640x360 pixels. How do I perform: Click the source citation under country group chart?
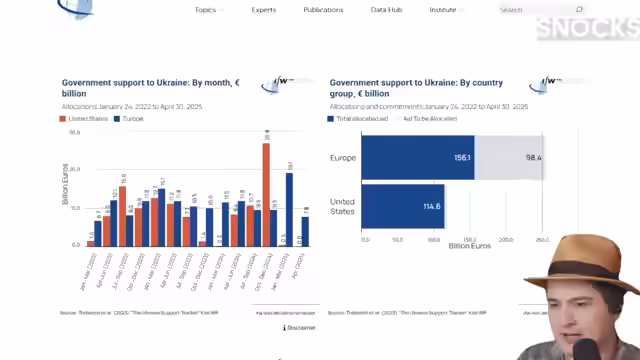407,313
